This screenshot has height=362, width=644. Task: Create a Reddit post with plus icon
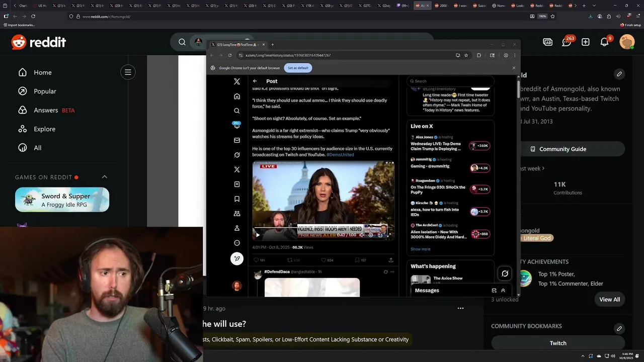tap(586, 42)
